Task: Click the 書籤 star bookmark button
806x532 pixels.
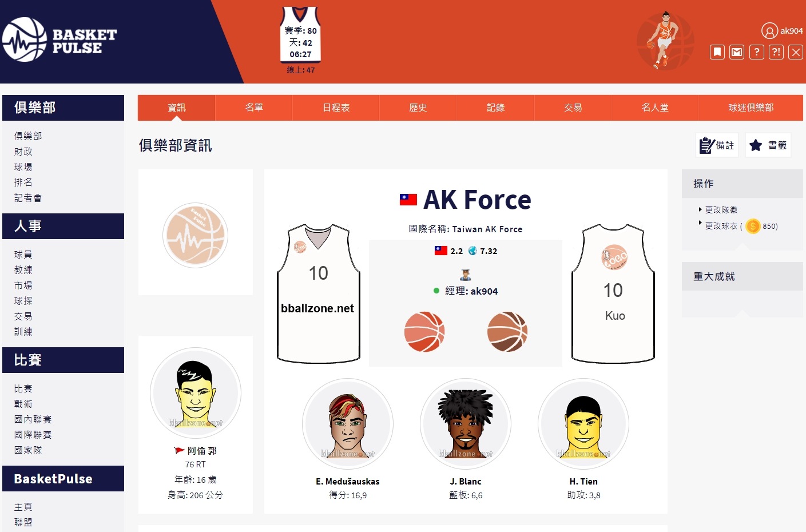Action: point(768,145)
